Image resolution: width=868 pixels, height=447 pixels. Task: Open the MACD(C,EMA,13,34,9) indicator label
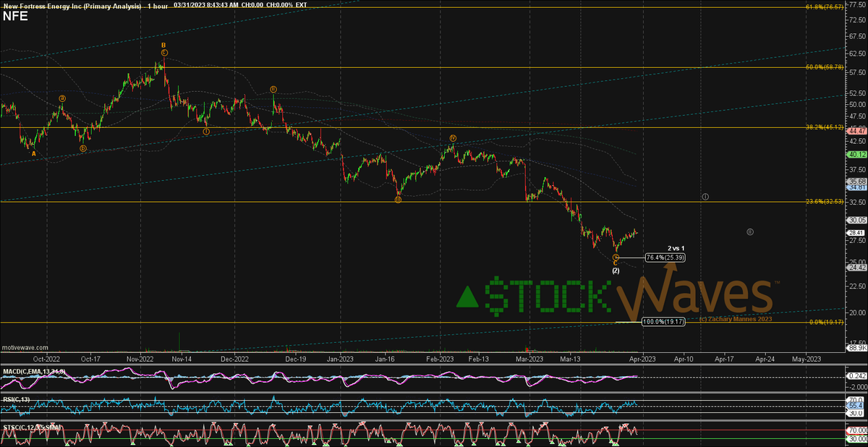coord(34,372)
